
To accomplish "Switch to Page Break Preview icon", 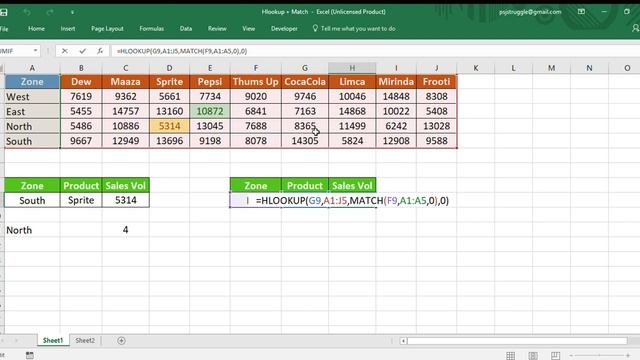I will (x=555, y=356).
